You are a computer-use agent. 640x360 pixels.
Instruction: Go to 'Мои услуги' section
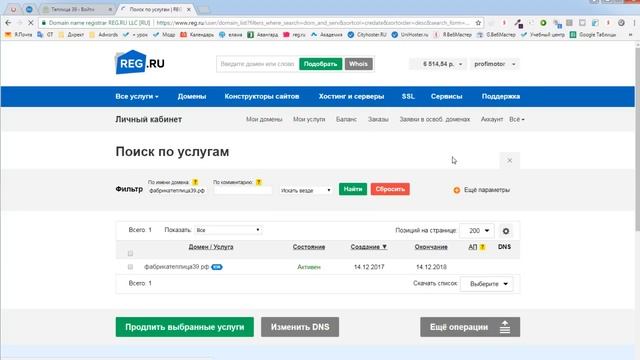[309, 120]
